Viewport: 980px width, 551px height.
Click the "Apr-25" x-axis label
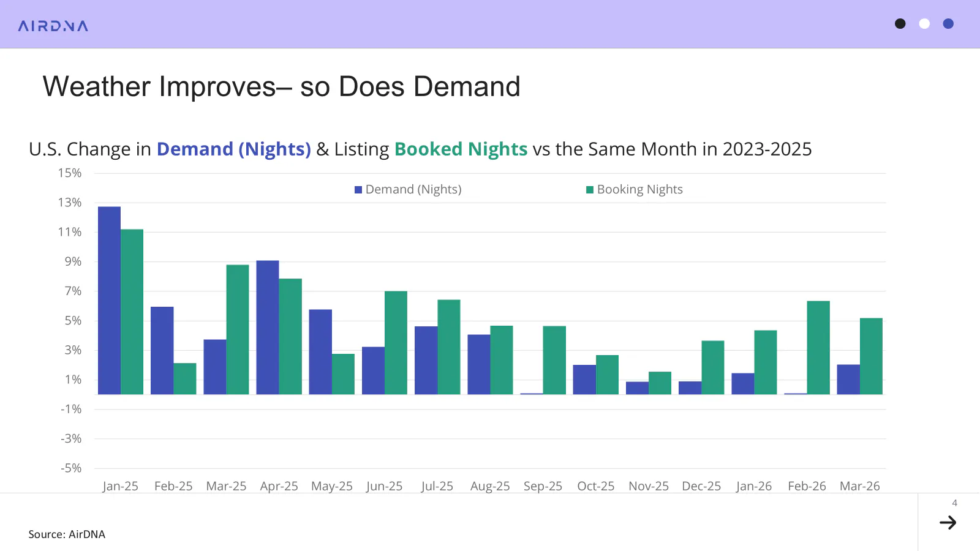coord(279,486)
